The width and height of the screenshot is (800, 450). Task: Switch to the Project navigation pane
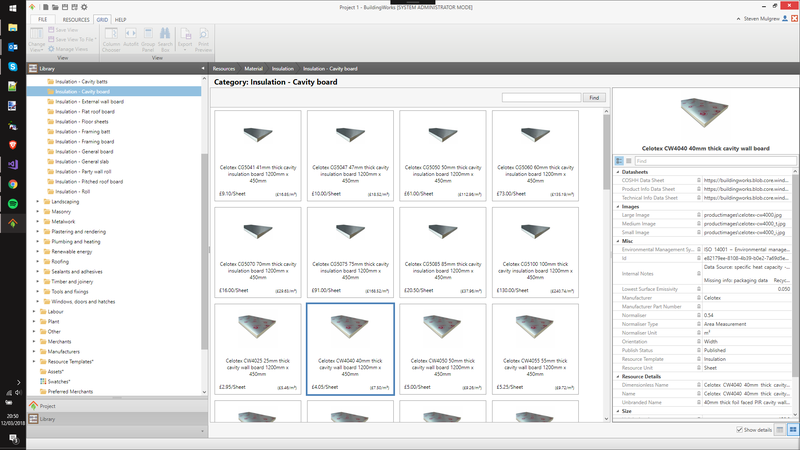(x=117, y=406)
